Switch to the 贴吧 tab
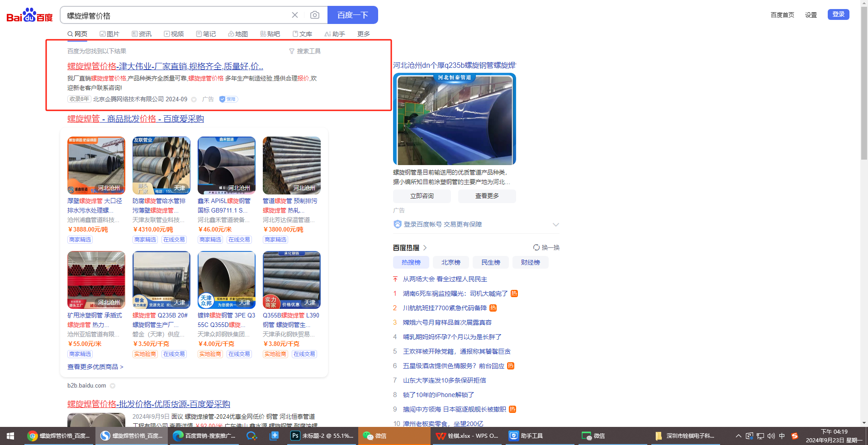The image size is (868, 445). pyautogui.click(x=270, y=34)
